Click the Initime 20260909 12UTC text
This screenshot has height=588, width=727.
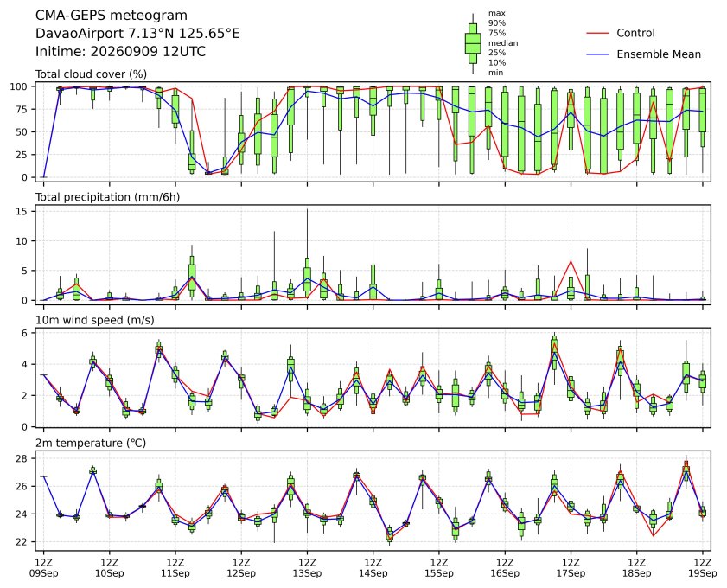pos(120,52)
